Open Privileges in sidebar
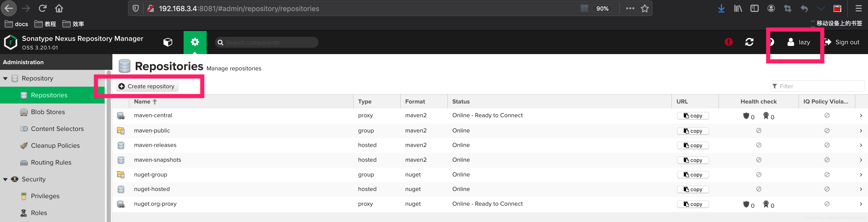 (x=45, y=196)
